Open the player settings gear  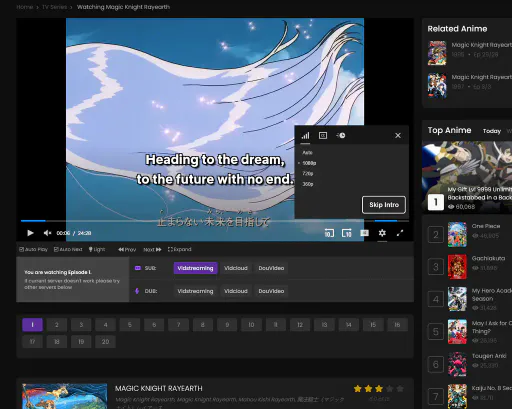point(382,233)
